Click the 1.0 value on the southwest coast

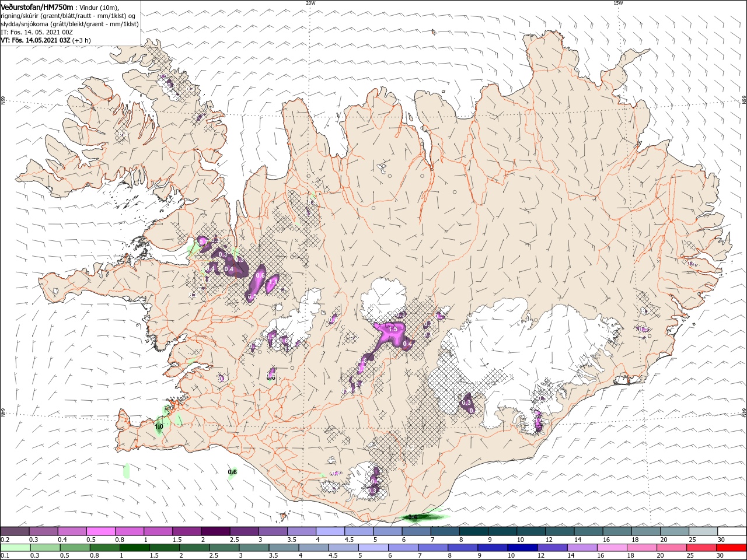[x=159, y=426]
